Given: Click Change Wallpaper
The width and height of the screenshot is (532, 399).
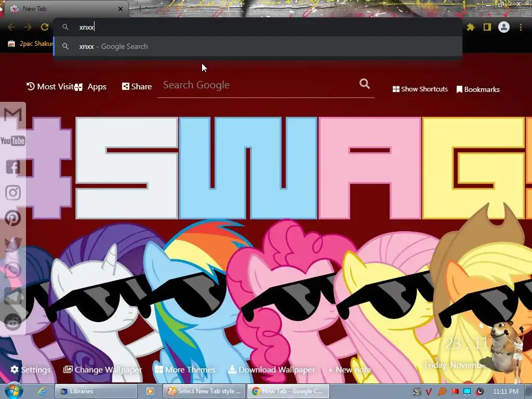Looking at the screenshot, I should [x=103, y=369].
